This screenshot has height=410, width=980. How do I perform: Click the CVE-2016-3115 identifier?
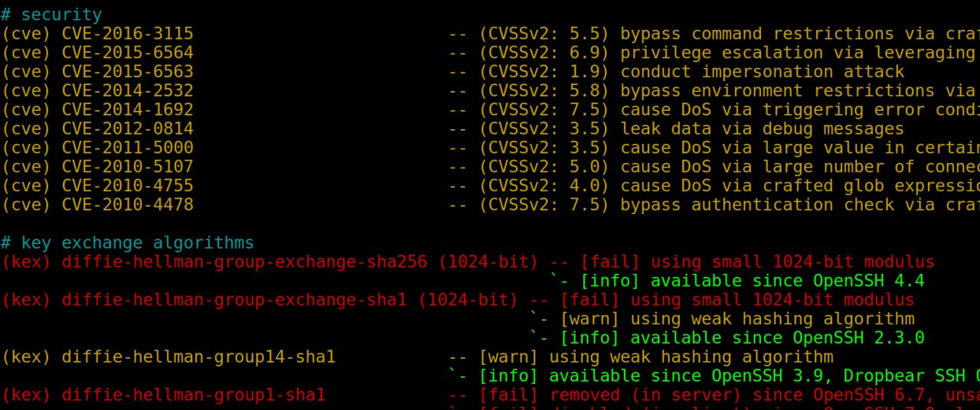point(127,34)
